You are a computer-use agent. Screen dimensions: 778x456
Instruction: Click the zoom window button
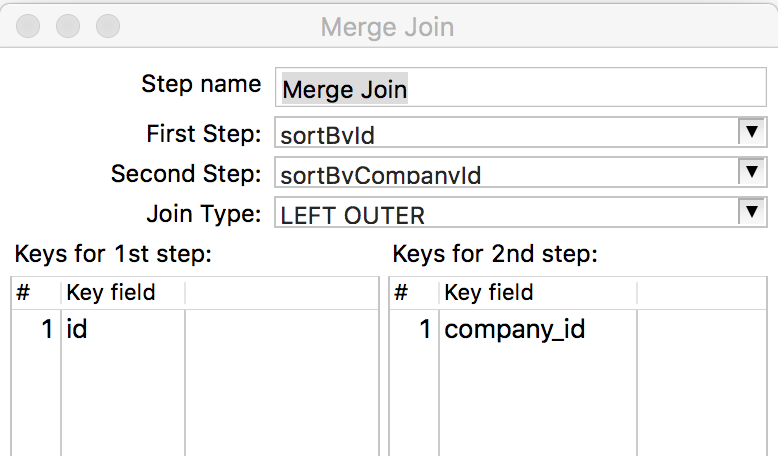(108, 26)
